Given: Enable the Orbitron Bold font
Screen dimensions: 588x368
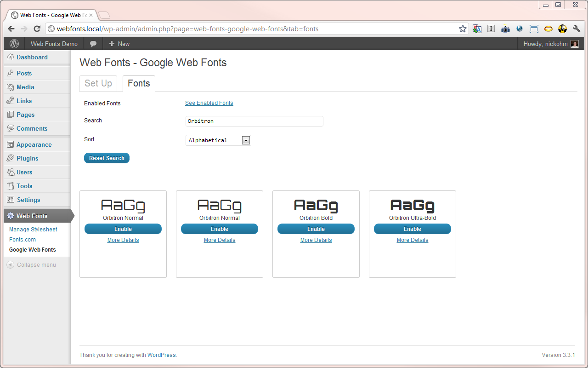Looking at the screenshot, I should 316,229.
